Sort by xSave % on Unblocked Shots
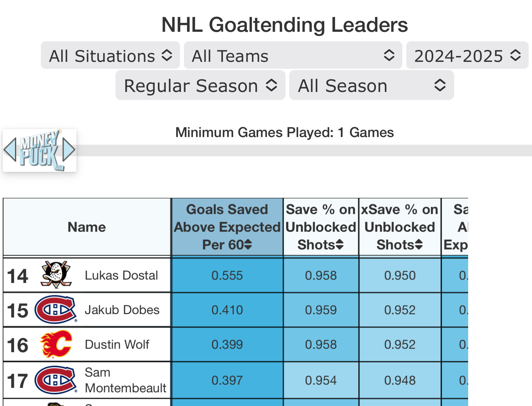This screenshot has width=532, height=406. point(400,227)
